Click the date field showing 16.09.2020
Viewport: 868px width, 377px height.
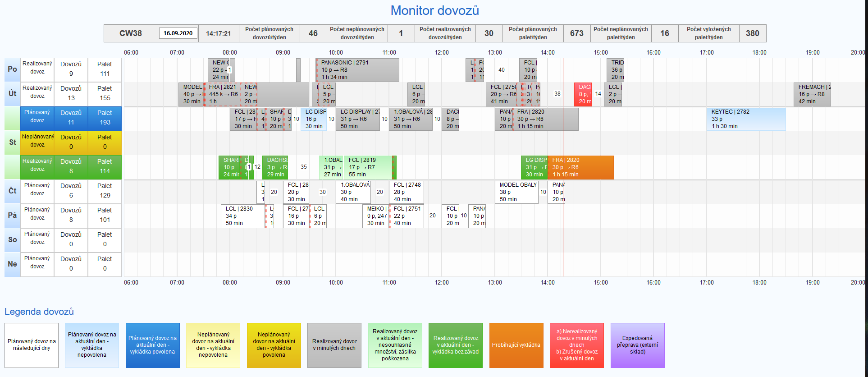178,33
